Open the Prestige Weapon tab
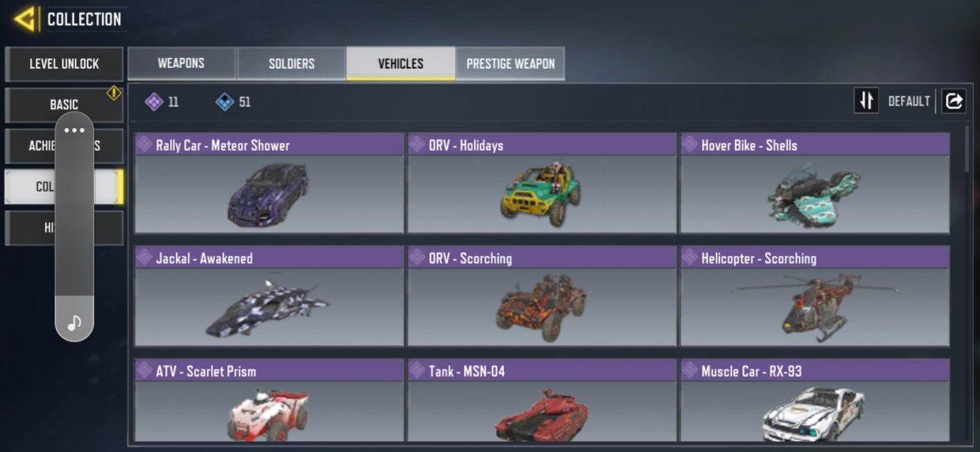The height and width of the screenshot is (452, 980). coord(510,63)
